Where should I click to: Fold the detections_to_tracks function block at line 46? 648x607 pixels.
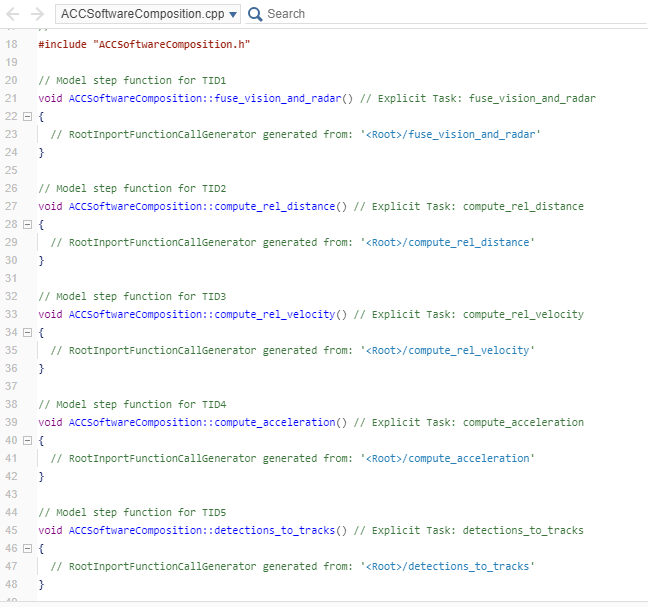click(x=27, y=549)
